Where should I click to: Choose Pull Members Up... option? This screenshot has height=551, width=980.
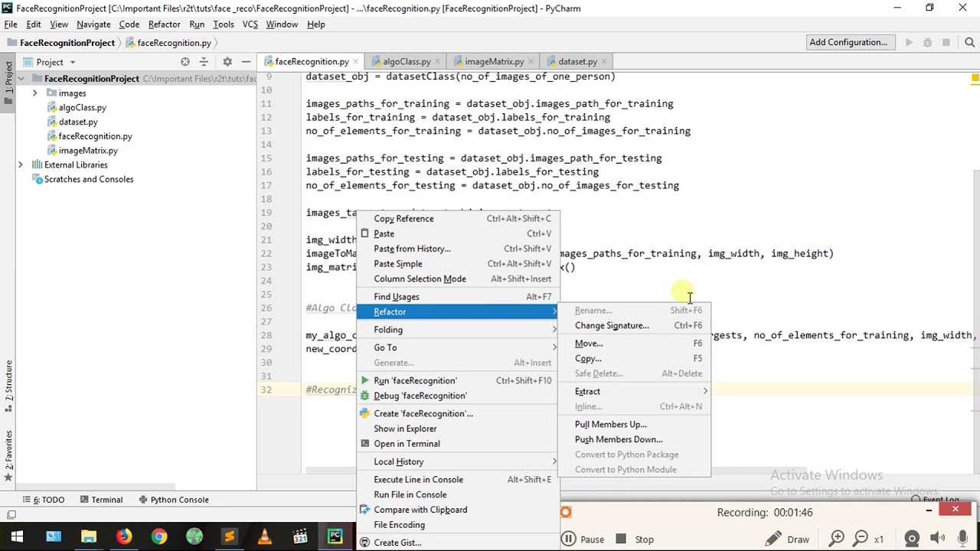coord(635,424)
